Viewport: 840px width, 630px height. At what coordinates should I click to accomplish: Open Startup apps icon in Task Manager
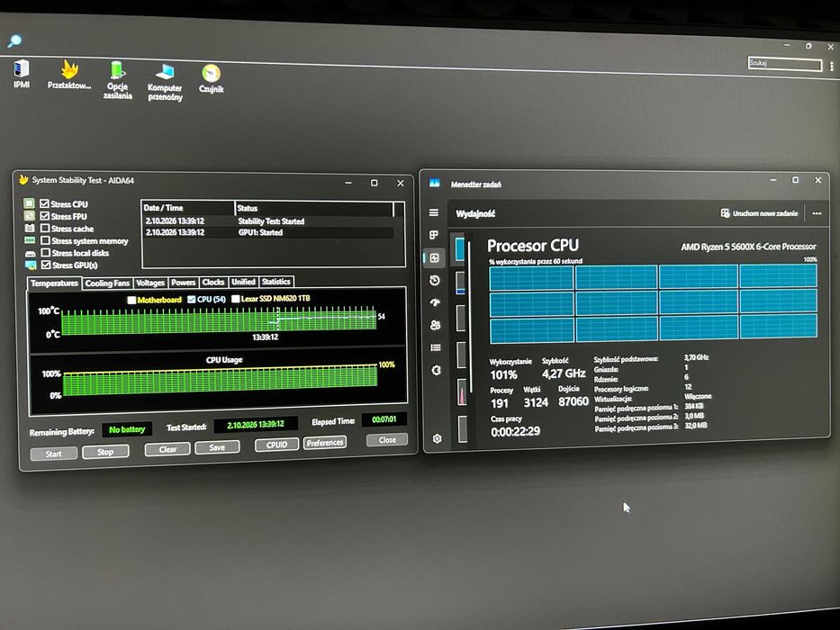pos(435,302)
